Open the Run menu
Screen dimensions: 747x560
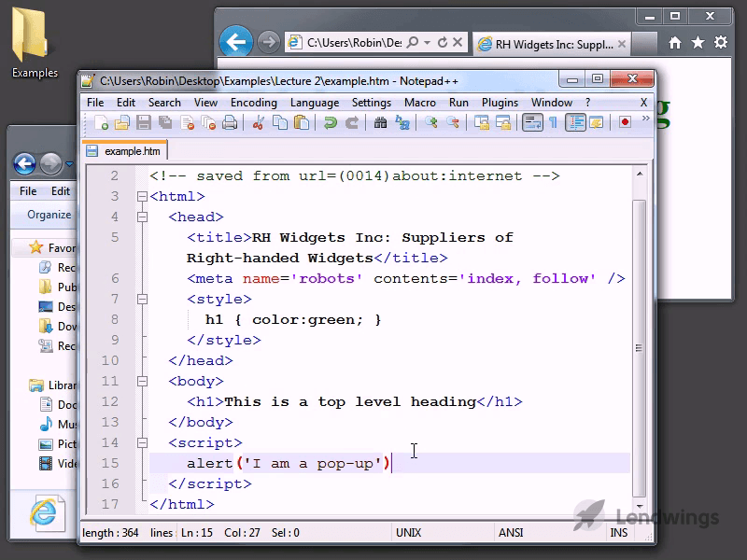tap(458, 103)
